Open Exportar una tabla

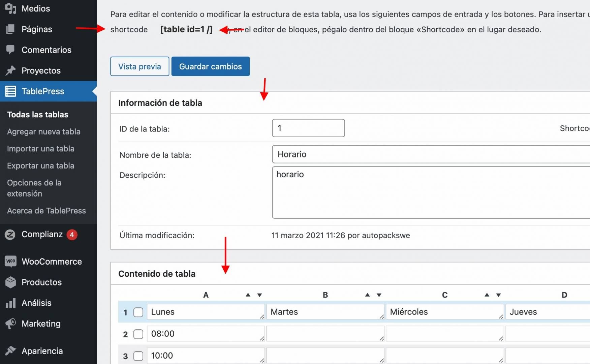tap(41, 166)
